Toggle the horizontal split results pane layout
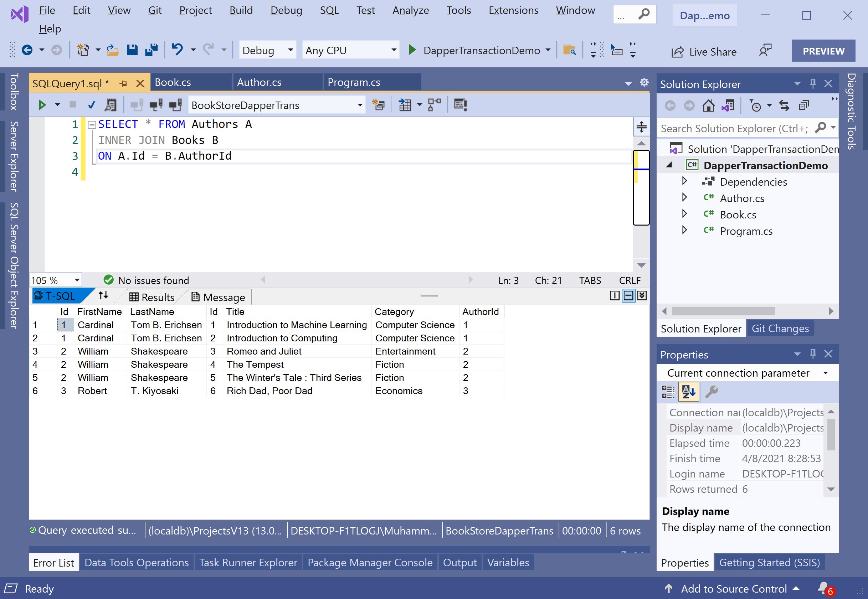 coord(628,296)
